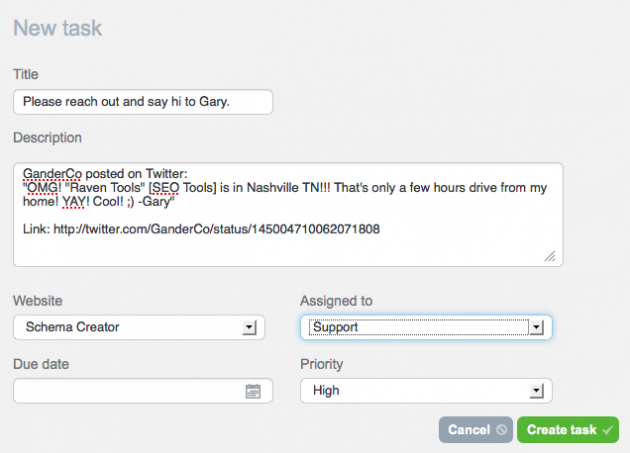Click the misspelled word GanderCo in description

point(52,174)
